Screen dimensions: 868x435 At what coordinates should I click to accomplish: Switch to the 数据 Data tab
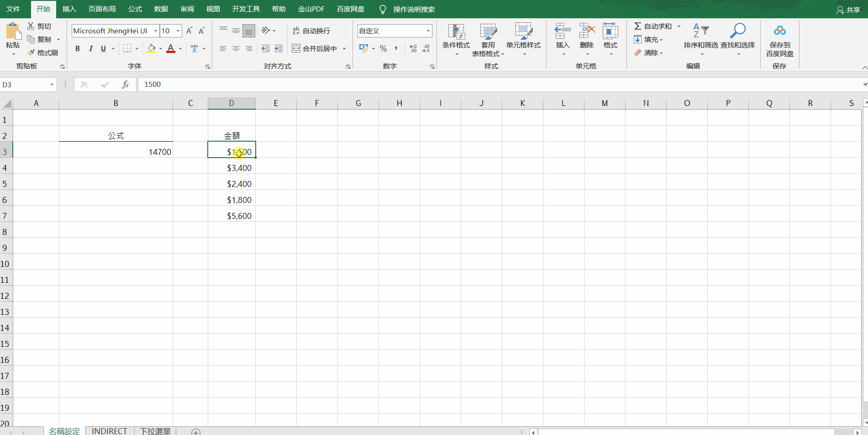(x=161, y=9)
